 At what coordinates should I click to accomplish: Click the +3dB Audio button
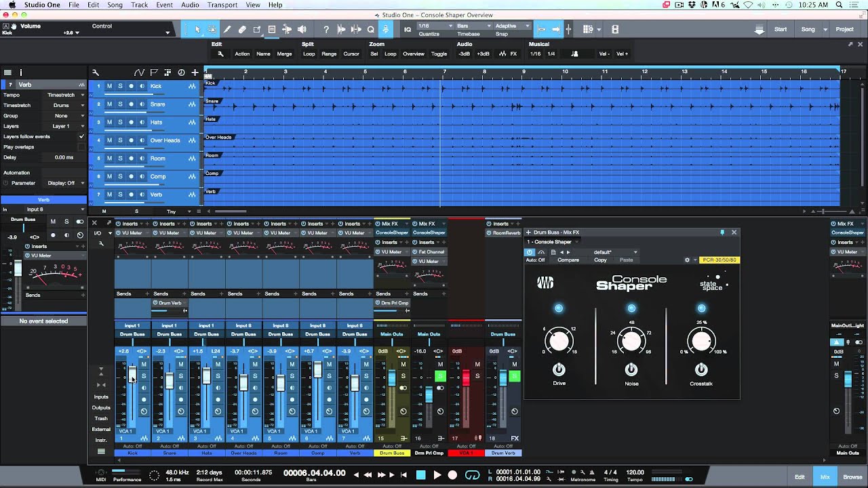[x=483, y=54]
